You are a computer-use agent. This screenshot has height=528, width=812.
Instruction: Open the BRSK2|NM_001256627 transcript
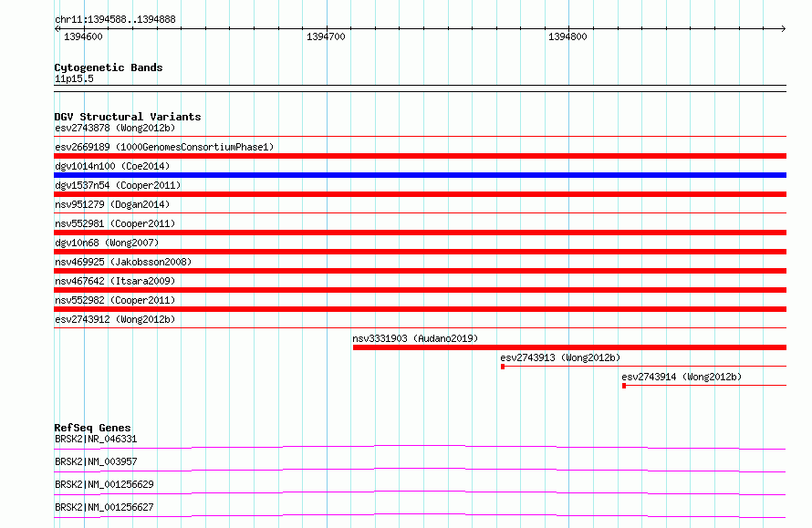tap(104, 507)
